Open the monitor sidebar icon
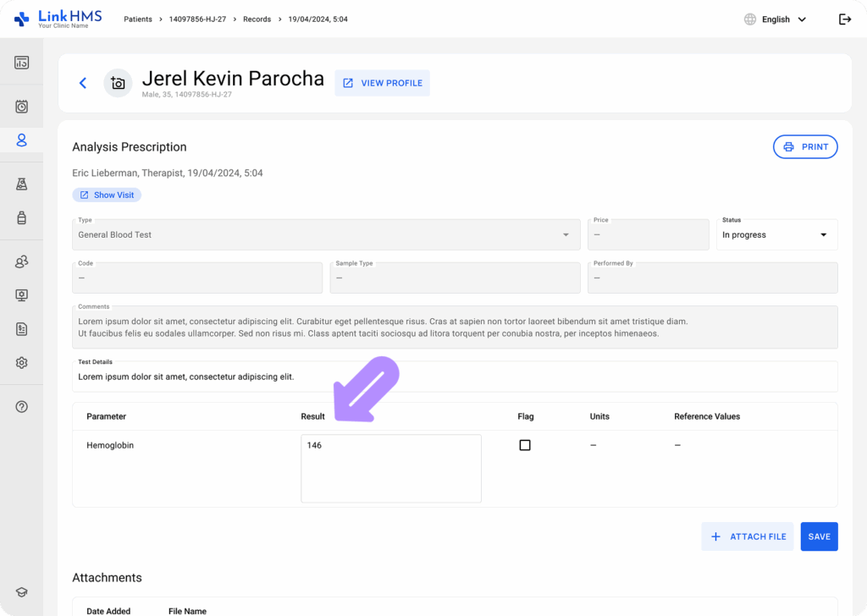The width and height of the screenshot is (867, 616). point(21,295)
